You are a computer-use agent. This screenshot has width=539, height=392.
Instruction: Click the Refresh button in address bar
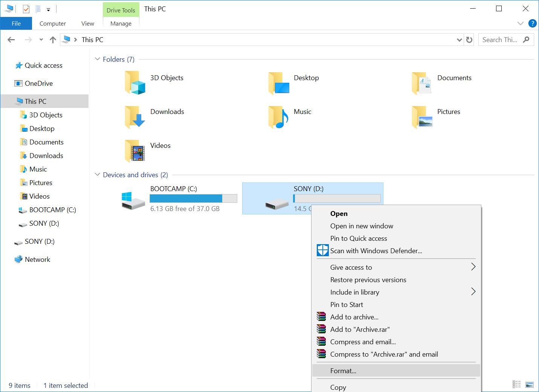tap(469, 40)
